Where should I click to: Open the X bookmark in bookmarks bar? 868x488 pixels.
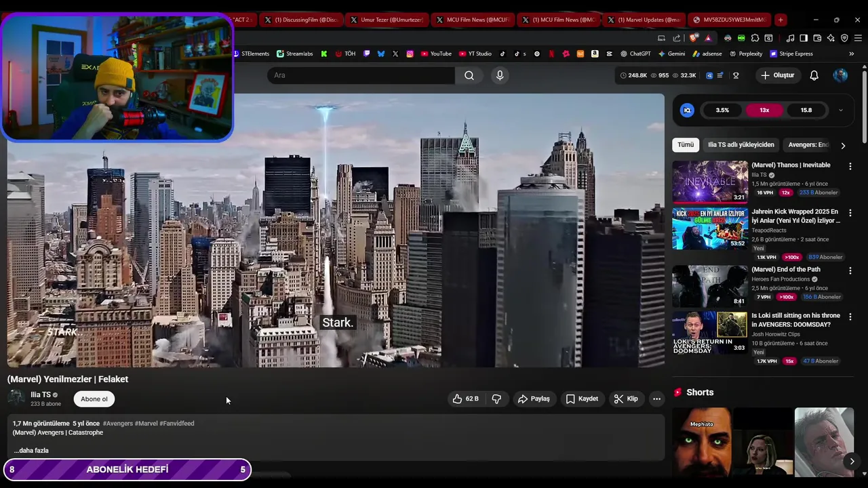pyautogui.click(x=395, y=54)
